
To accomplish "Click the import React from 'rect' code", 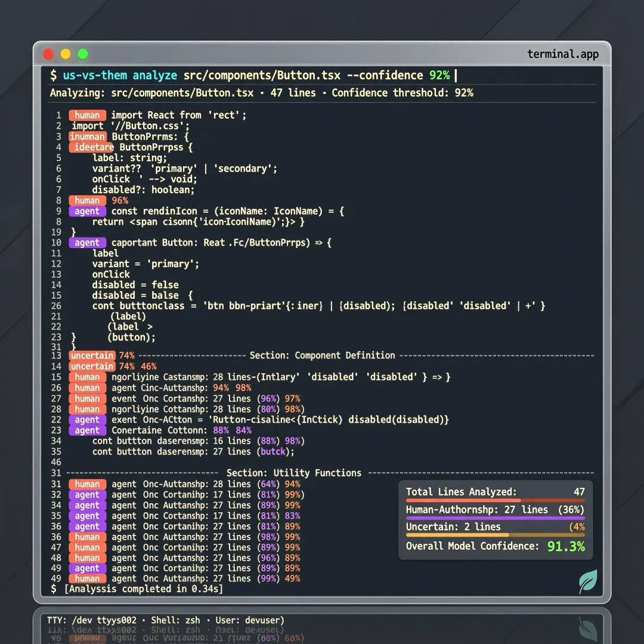I will point(179,116).
